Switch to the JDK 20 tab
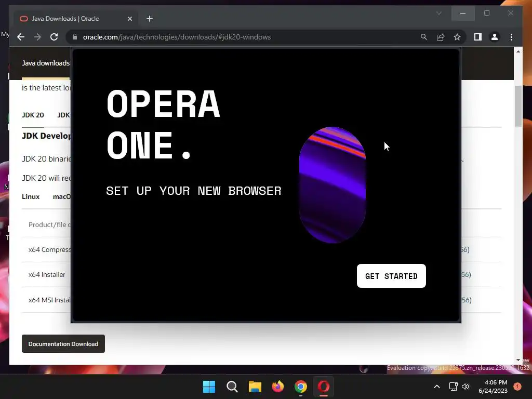This screenshot has width=532, height=399. coord(33,115)
